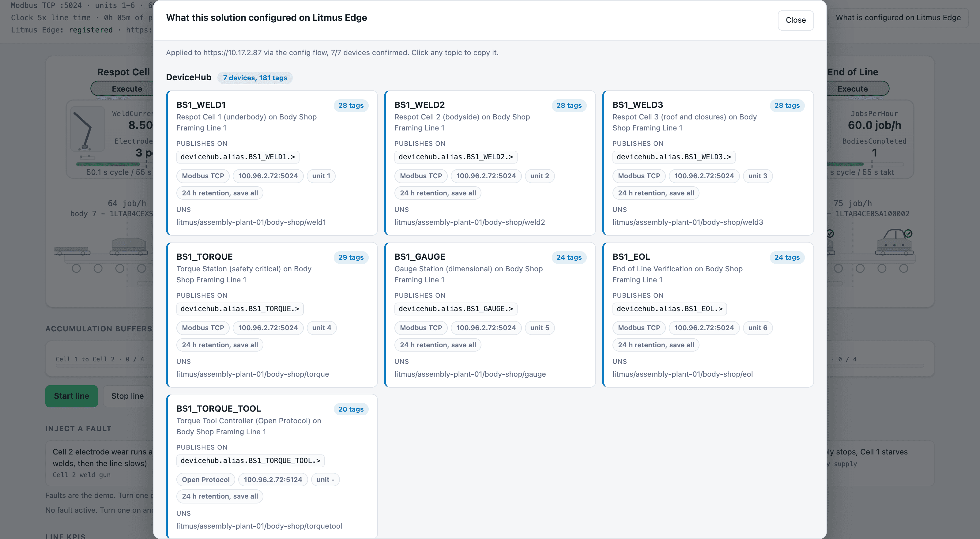Click the UNS path ending in body-shop/gauge

[x=470, y=374]
